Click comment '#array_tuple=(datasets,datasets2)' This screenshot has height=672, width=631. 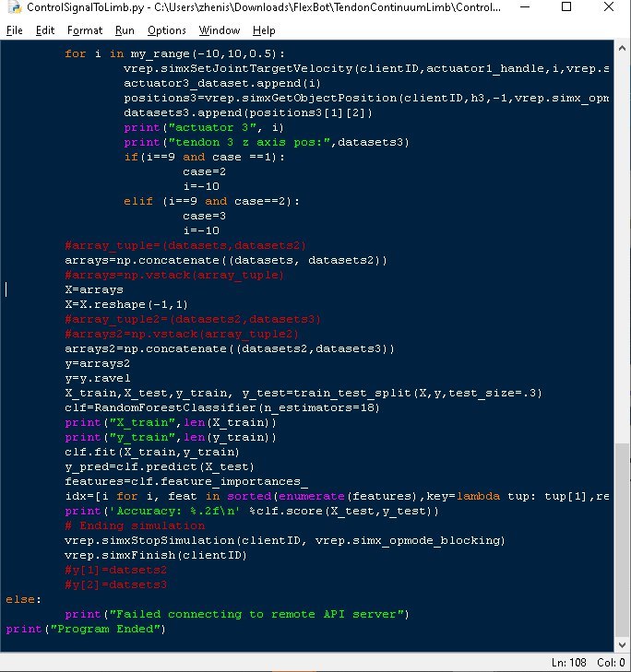click(x=185, y=245)
